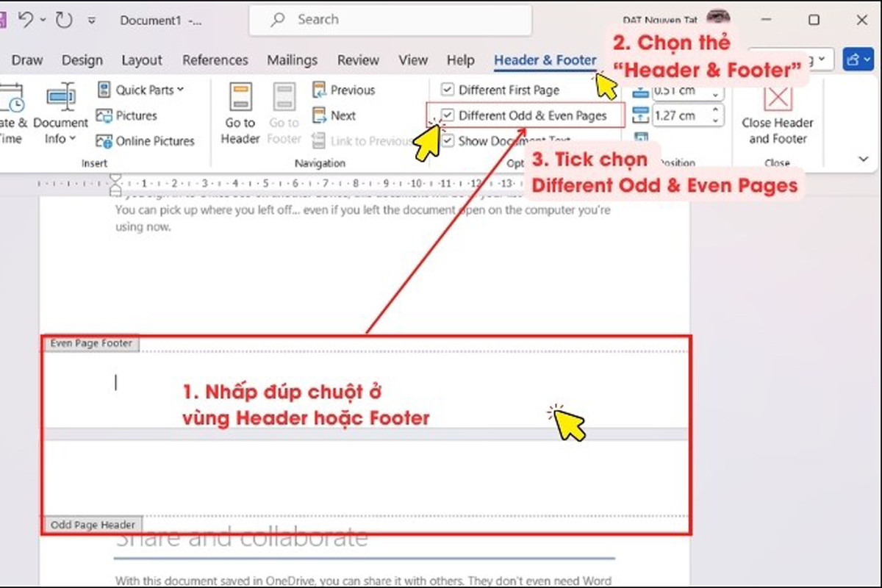
Task: Click the Odd Page Header label tag
Action: [x=93, y=525]
